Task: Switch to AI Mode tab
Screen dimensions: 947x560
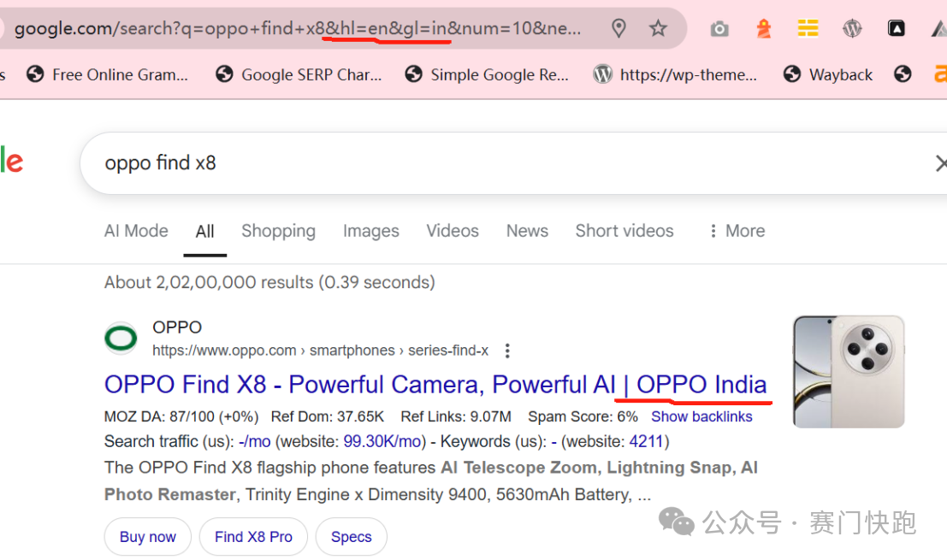Action: 136,231
